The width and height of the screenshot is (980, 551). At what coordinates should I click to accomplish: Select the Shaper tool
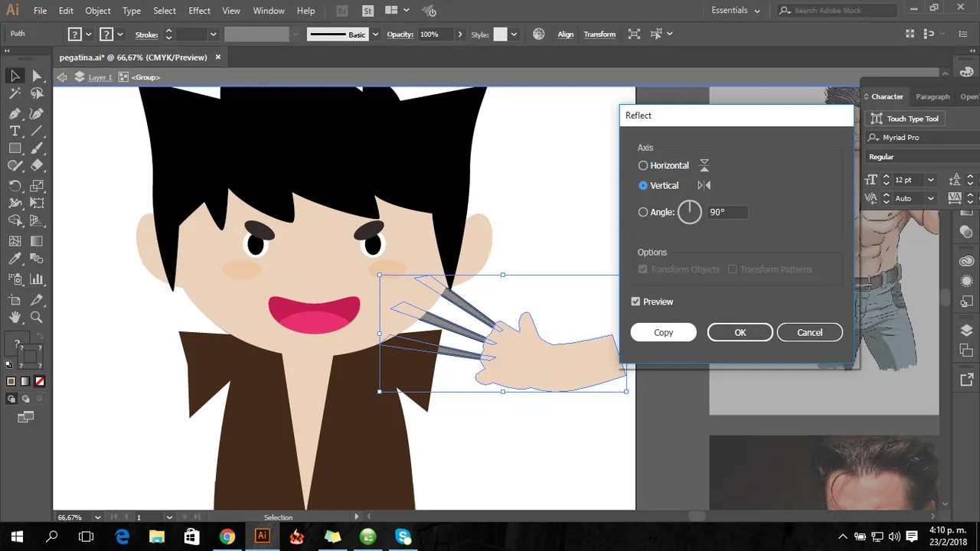[x=15, y=166]
